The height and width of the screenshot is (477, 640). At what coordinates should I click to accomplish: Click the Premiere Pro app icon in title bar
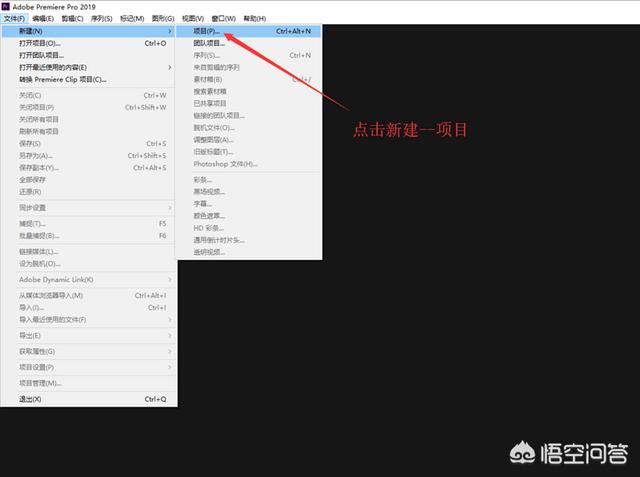point(7,6)
